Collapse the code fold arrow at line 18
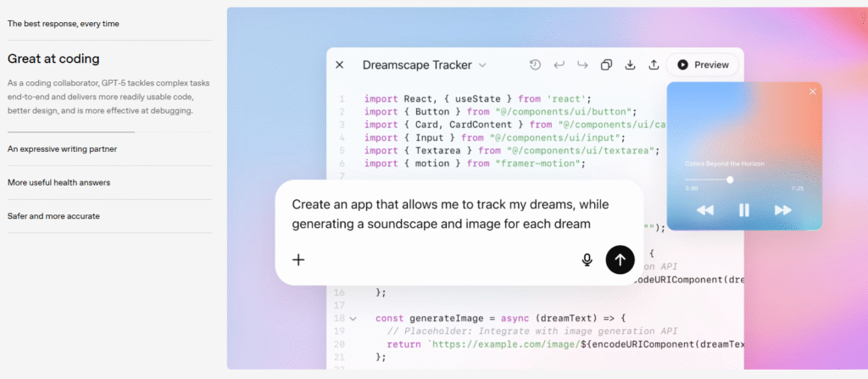This screenshot has width=868, height=379. (x=353, y=318)
